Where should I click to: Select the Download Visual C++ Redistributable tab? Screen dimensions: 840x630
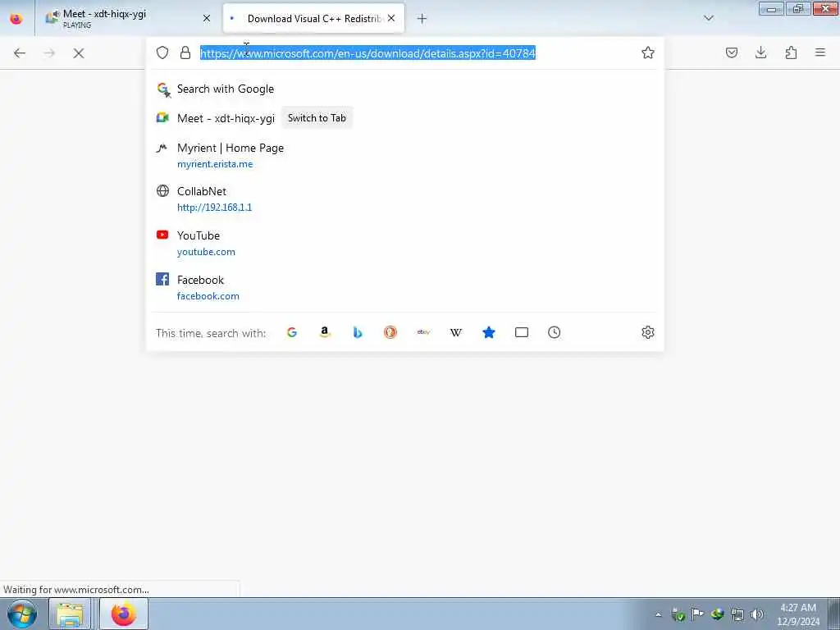point(313,18)
